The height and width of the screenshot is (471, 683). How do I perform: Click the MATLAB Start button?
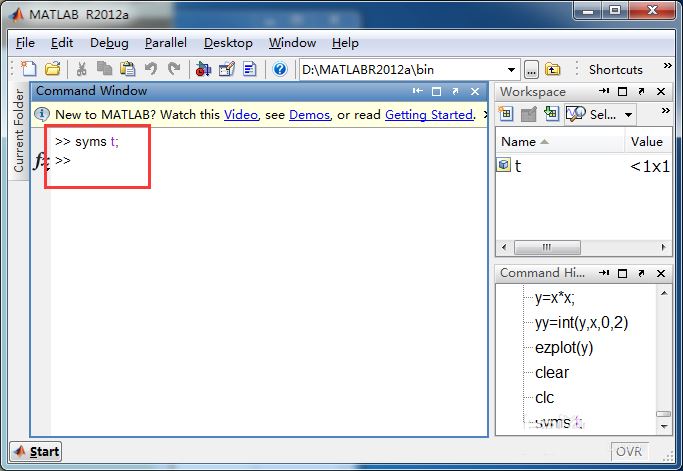pyautogui.click(x=36, y=451)
